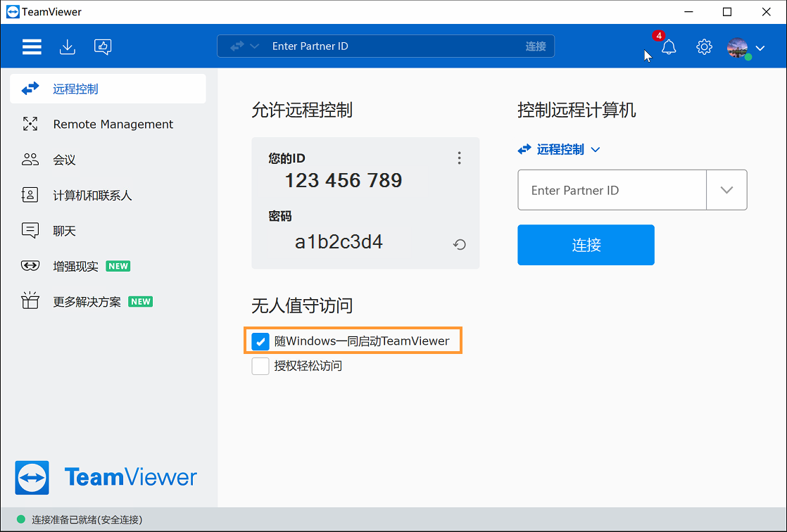Click your ID 123 456 789
The height and width of the screenshot is (532, 787).
[x=344, y=181]
